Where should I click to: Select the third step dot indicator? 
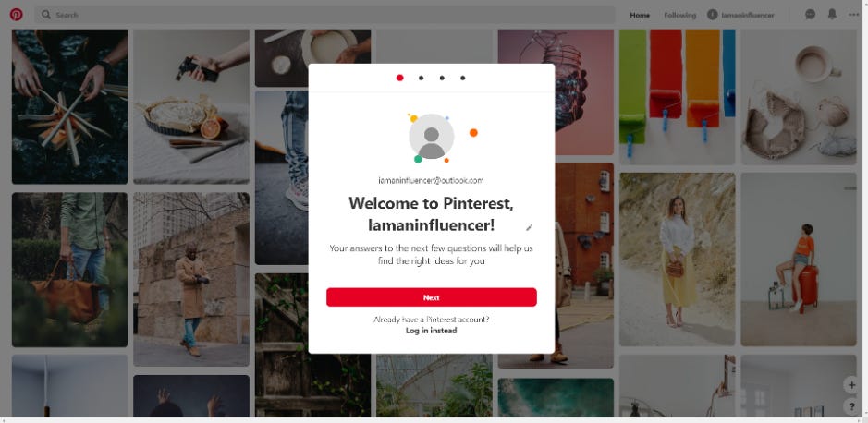click(x=442, y=78)
